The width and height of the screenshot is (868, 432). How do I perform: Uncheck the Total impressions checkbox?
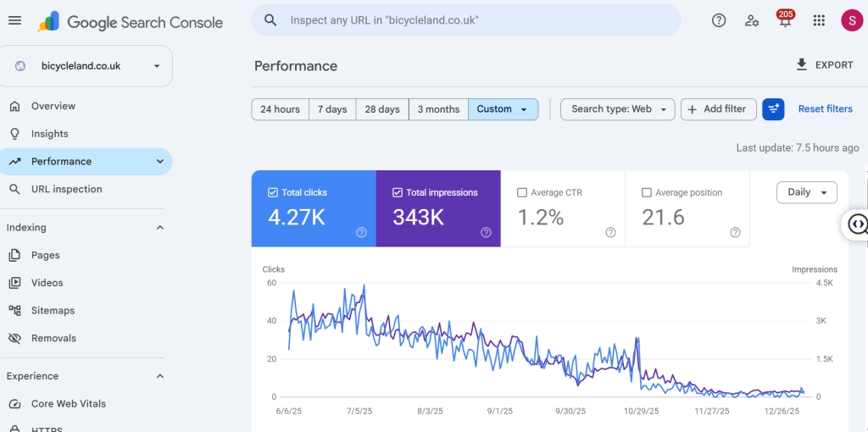397,192
